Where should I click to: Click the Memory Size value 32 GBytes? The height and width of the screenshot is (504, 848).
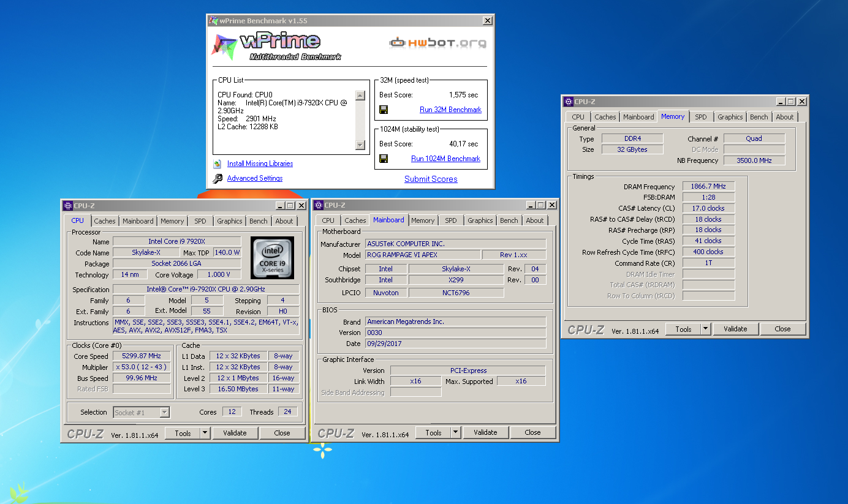pyautogui.click(x=632, y=149)
